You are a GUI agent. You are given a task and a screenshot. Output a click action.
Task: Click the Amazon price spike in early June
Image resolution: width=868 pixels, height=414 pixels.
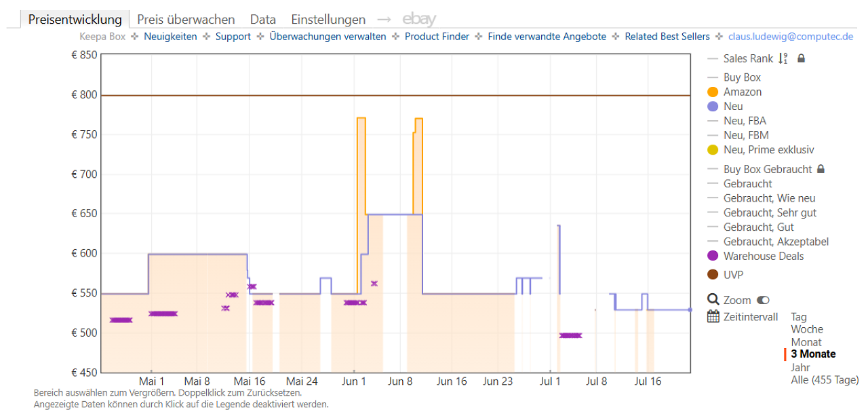[x=361, y=119]
